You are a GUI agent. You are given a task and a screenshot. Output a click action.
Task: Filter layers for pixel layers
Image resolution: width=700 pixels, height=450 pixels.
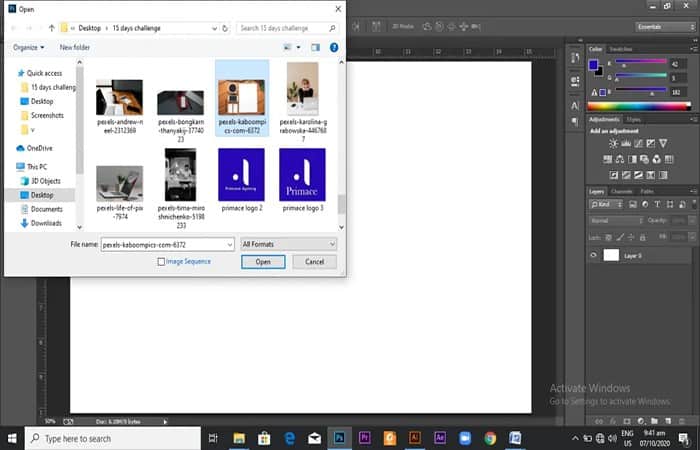(633, 204)
